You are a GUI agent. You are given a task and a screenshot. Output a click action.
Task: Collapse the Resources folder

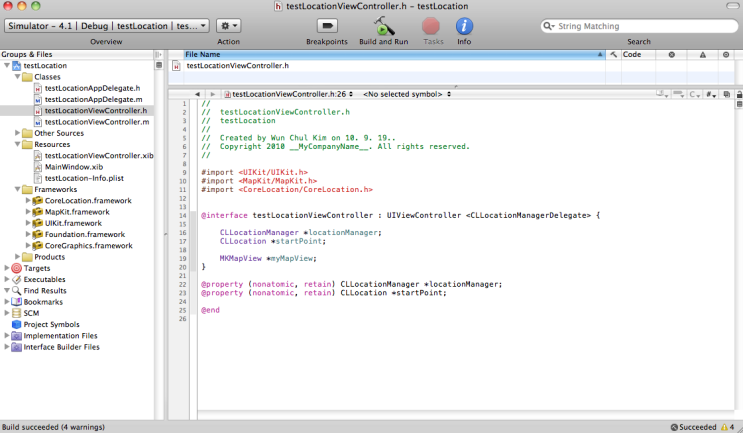pyautogui.click(x=18, y=144)
